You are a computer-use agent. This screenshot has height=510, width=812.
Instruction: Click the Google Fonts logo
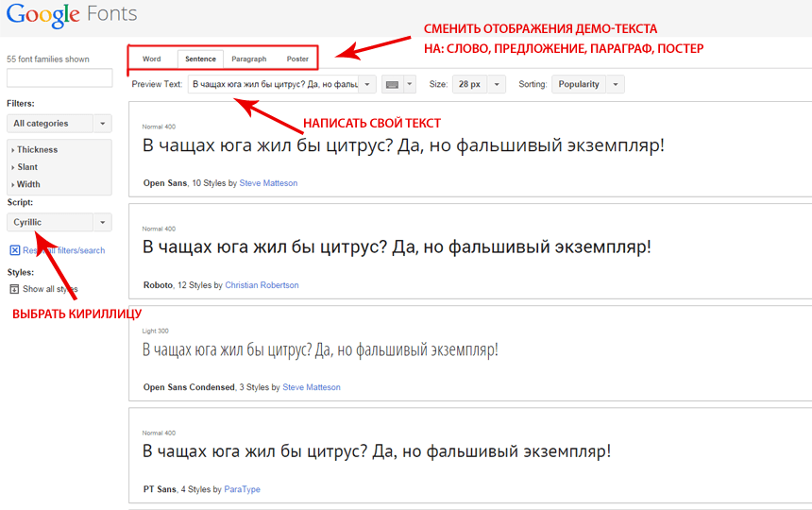click(72, 14)
